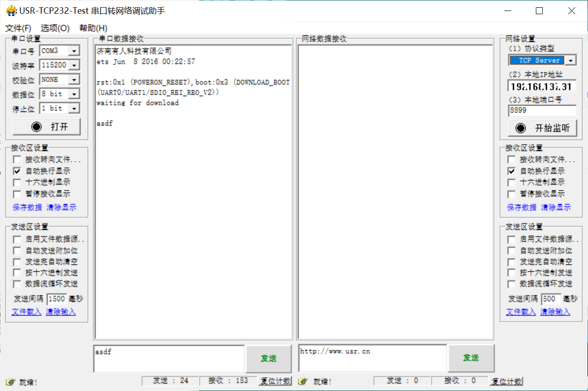Click the 本地IP地址 input field

coord(542,86)
